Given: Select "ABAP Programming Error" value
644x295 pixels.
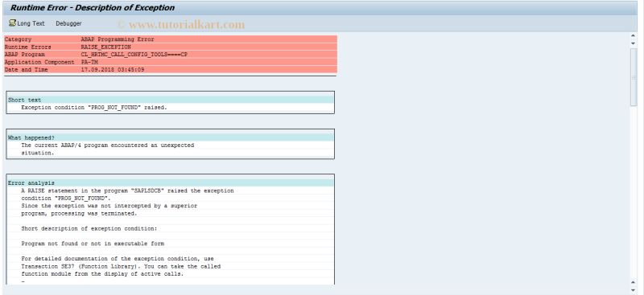Looking at the screenshot, I should pyautogui.click(x=118, y=39).
